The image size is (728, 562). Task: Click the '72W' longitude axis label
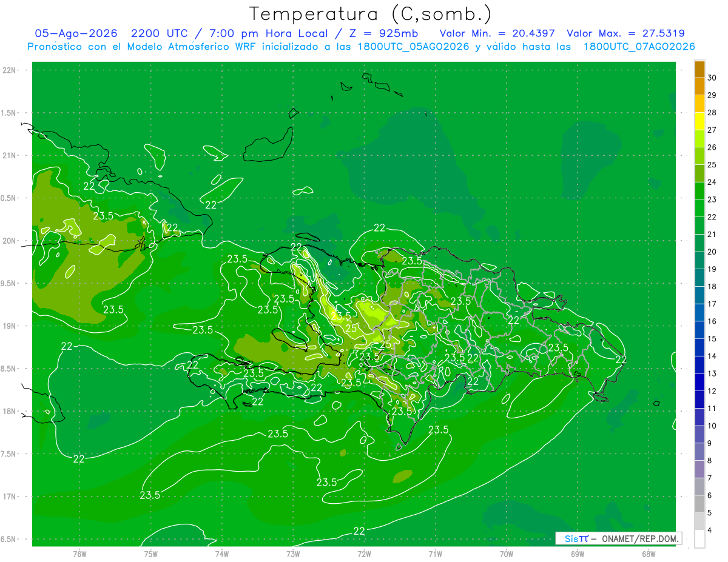[364, 554]
